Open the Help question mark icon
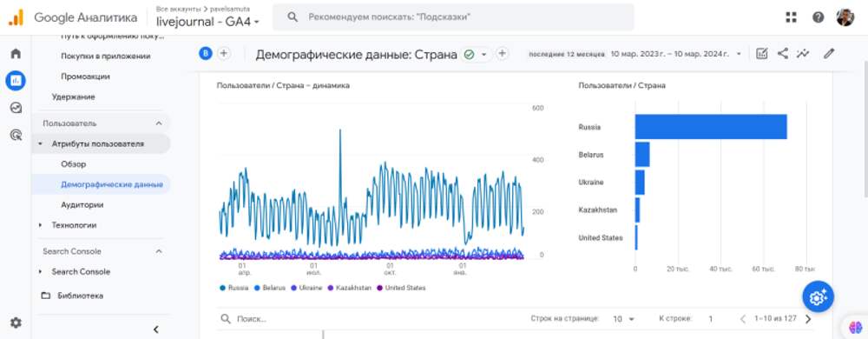868x339 pixels. coord(819,17)
